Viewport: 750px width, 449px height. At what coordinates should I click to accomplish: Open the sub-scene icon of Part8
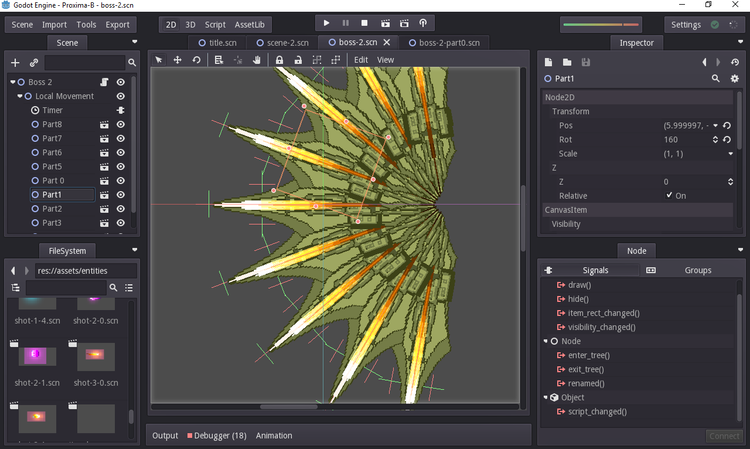[x=104, y=124]
